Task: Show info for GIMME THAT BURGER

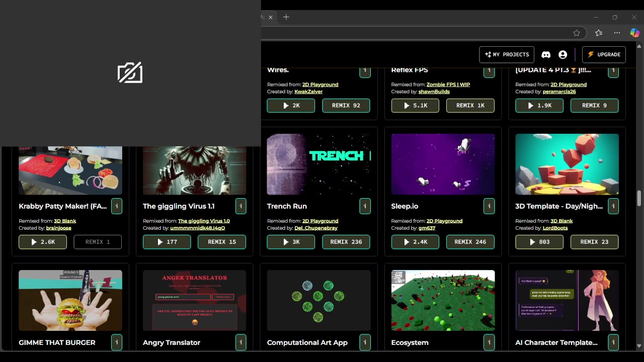Action: click(x=117, y=342)
